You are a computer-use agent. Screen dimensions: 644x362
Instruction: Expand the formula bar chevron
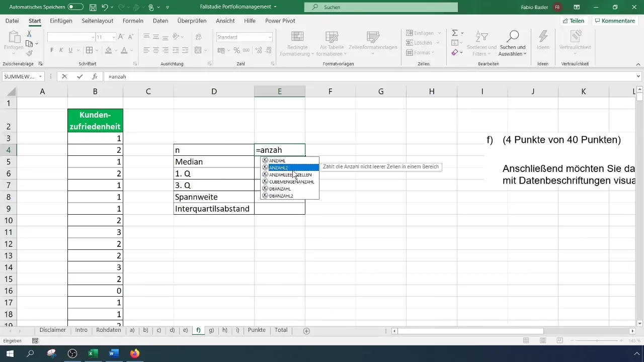638,76
